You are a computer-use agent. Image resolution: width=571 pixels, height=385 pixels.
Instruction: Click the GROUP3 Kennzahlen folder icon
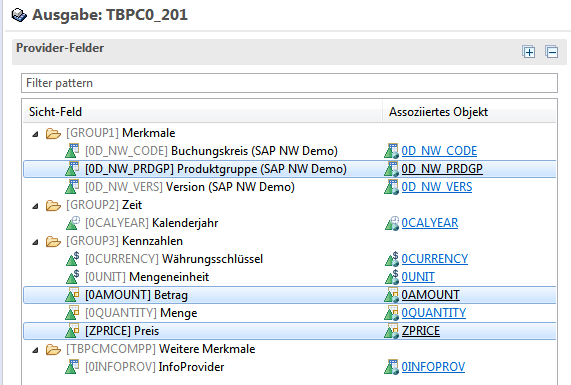(53, 241)
